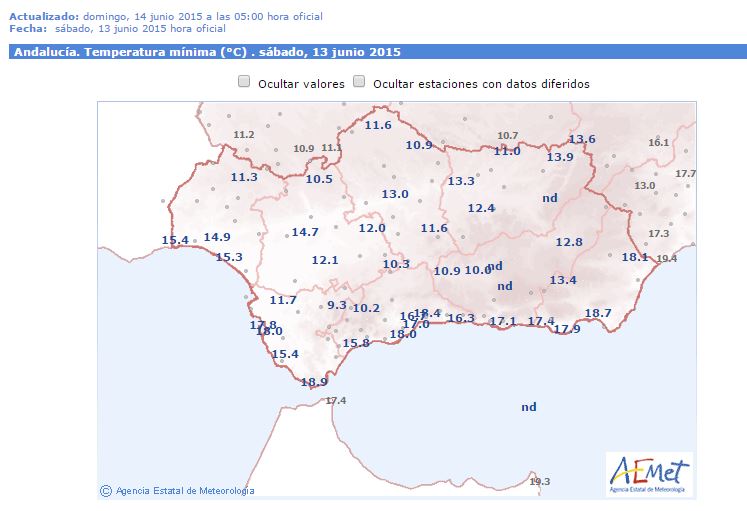This screenshot has width=747, height=511.
Task: Select the 12.4 station value
Action: (482, 208)
